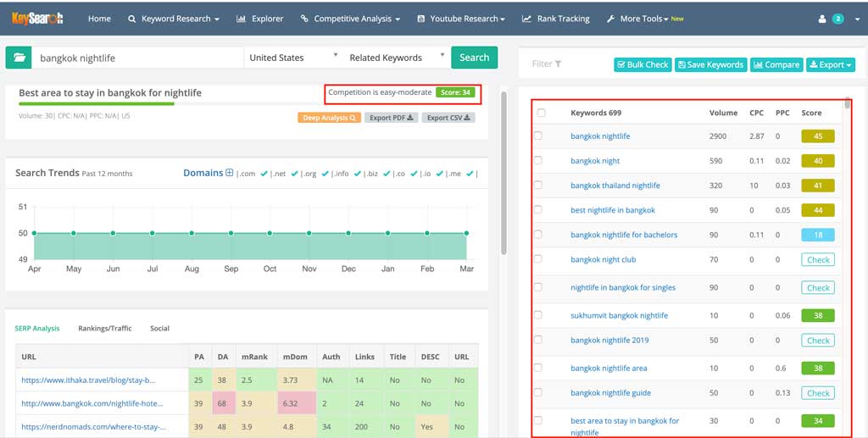Open the United States country dropdown
Viewport: 868px width, 438px height.
(x=293, y=58)
